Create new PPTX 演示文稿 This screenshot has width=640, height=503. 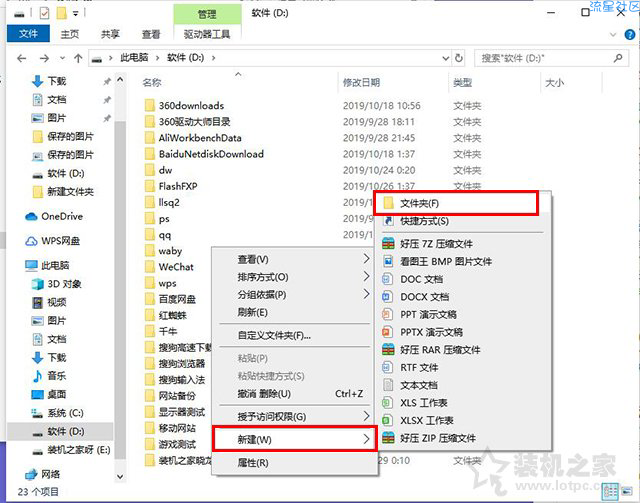click(463, 332)
